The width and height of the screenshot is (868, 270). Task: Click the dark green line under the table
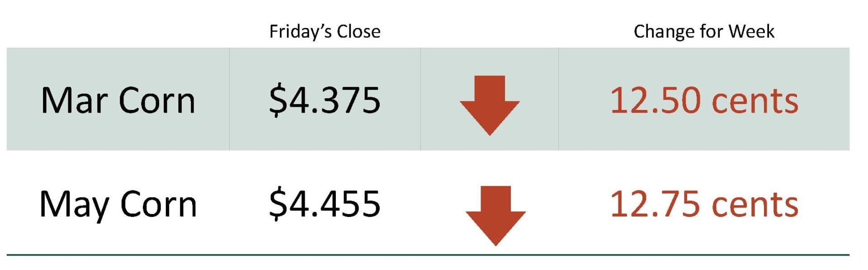pyautogui.click(x=428, y=255)
